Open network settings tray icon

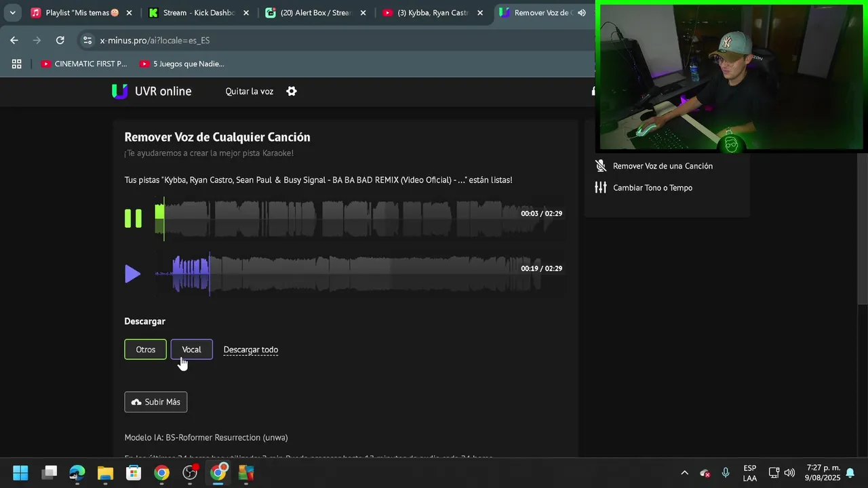(774, 472)
